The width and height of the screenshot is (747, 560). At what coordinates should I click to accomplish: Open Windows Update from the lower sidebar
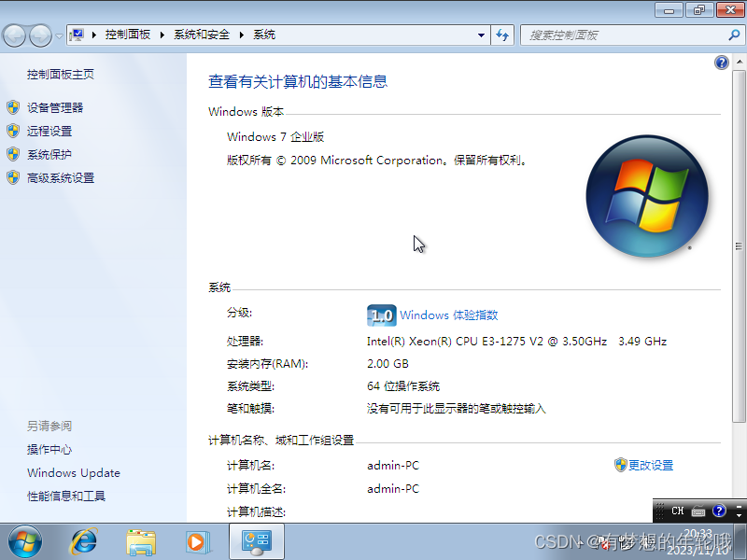(x=73, y=472)
